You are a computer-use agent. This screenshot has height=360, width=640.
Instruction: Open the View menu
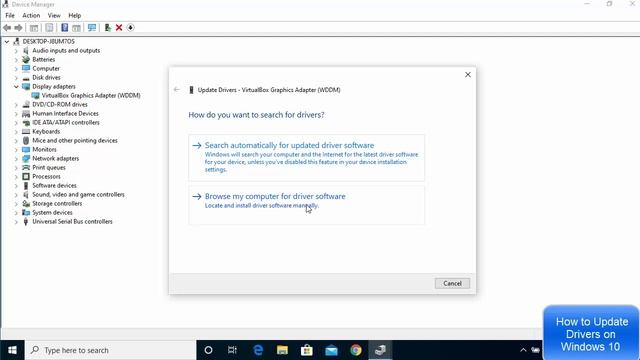(54, 16)
